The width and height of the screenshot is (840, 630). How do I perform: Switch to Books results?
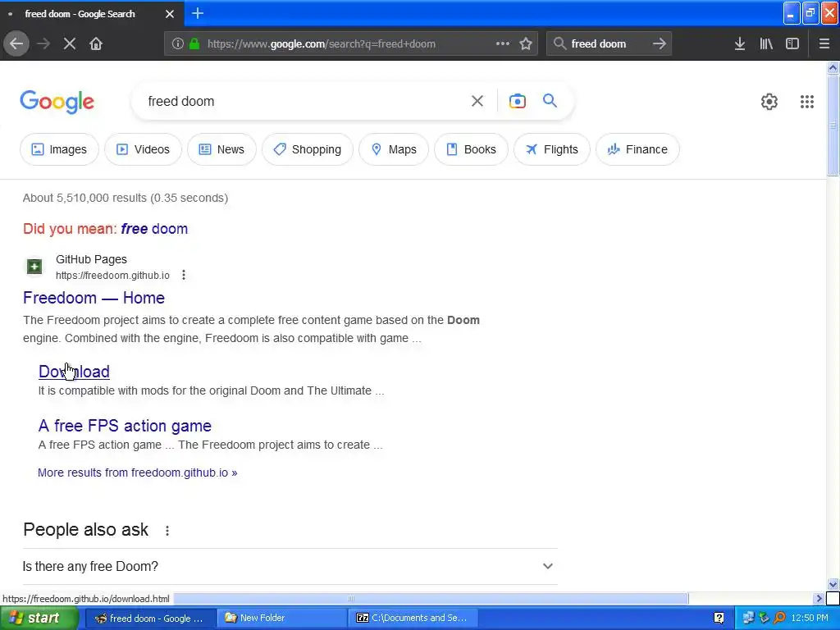coord(471,149)
